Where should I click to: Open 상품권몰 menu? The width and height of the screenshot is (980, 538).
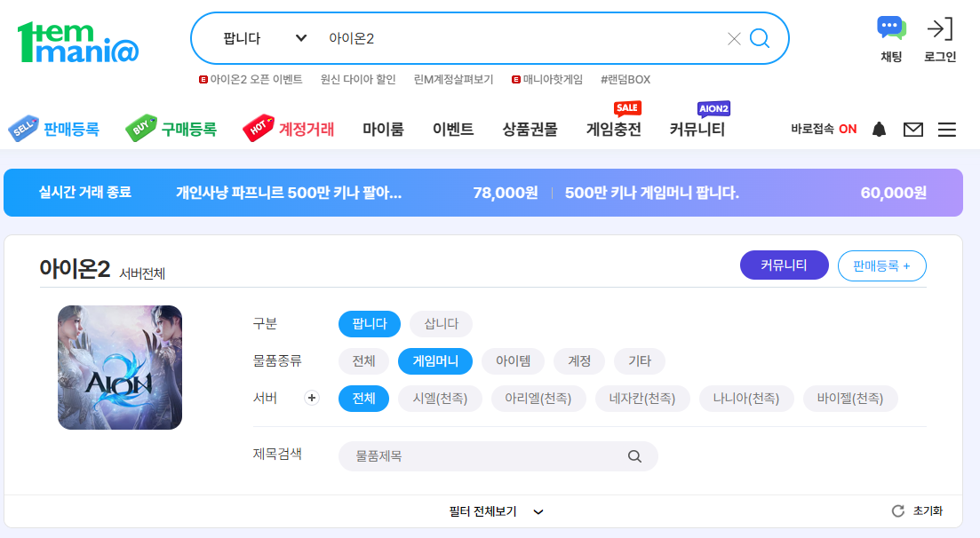[530, 130]
